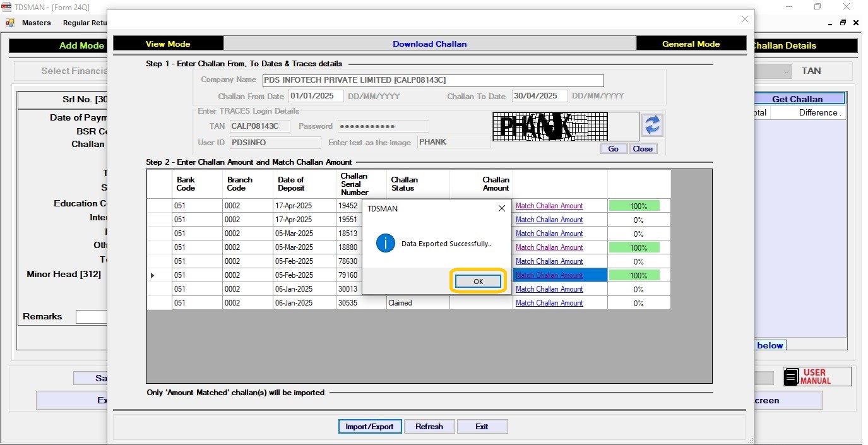Switch to General Mode

click(691, 44)
